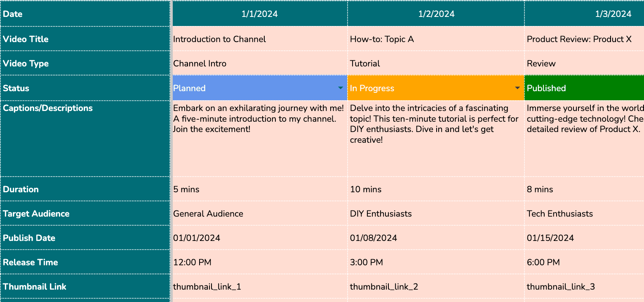Select the 1/1/2024 date header cell
This screenshot has width=644, height=302.
coord(260,14)
